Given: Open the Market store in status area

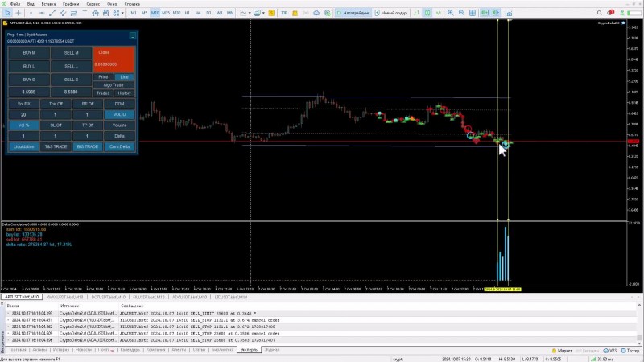Looking at the screenshot, I should click(562, 351).
